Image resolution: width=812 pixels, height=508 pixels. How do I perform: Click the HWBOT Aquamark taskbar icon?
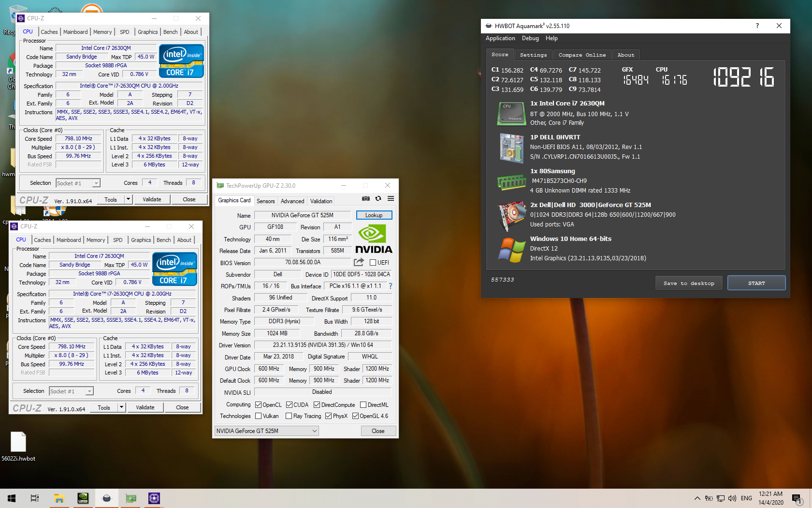[107, 498]
